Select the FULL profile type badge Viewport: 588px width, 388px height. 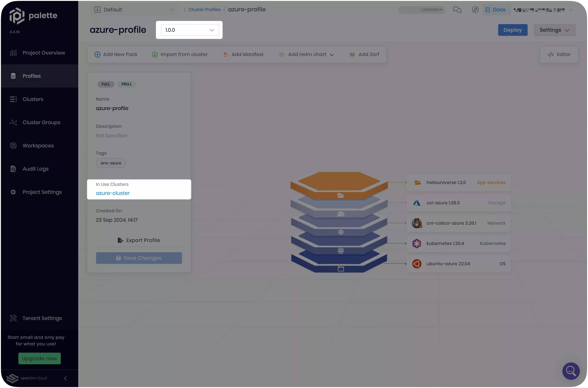105,84
